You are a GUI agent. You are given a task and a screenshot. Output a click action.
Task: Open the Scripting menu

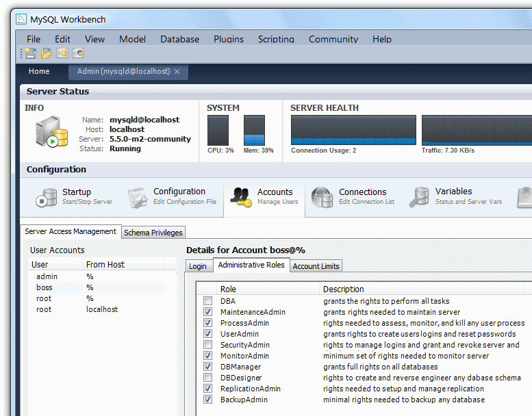276,39
